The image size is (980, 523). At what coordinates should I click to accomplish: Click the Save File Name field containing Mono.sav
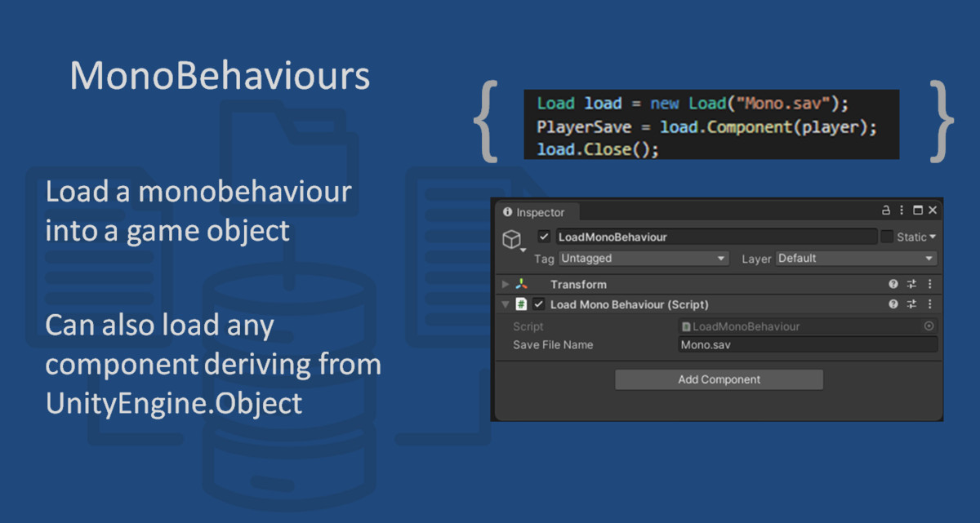(x=807, y=345)
